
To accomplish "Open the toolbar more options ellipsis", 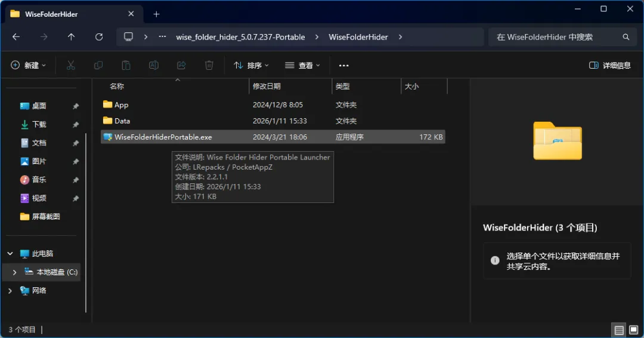I will click(x=344, y=65).
